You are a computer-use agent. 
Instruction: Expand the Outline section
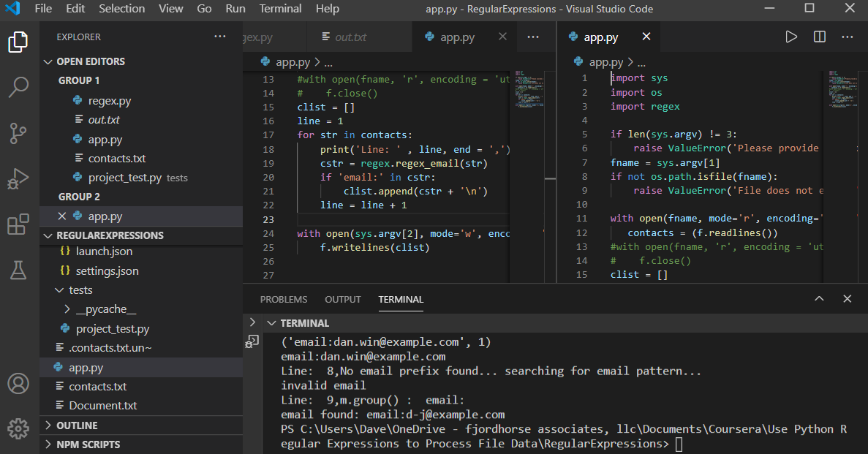click(49, 425)
